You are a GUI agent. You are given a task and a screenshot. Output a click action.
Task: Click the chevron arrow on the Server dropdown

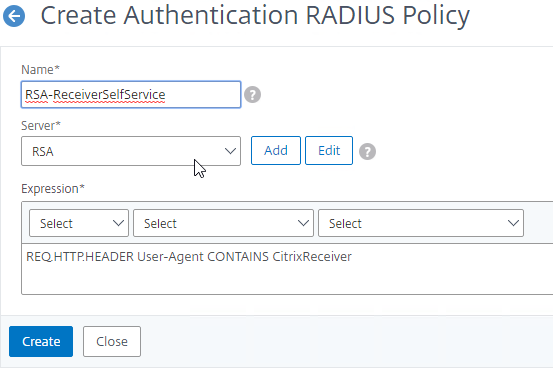(x=230, y=151)
